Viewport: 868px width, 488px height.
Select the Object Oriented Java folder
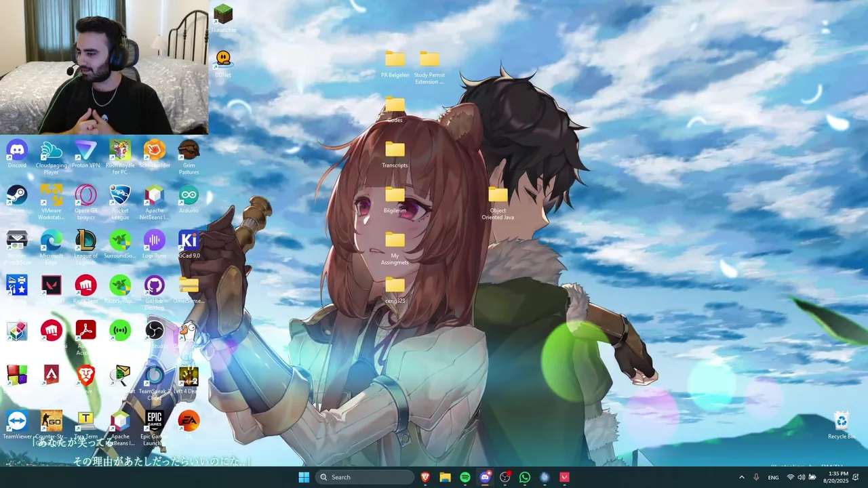pos(498,202)
